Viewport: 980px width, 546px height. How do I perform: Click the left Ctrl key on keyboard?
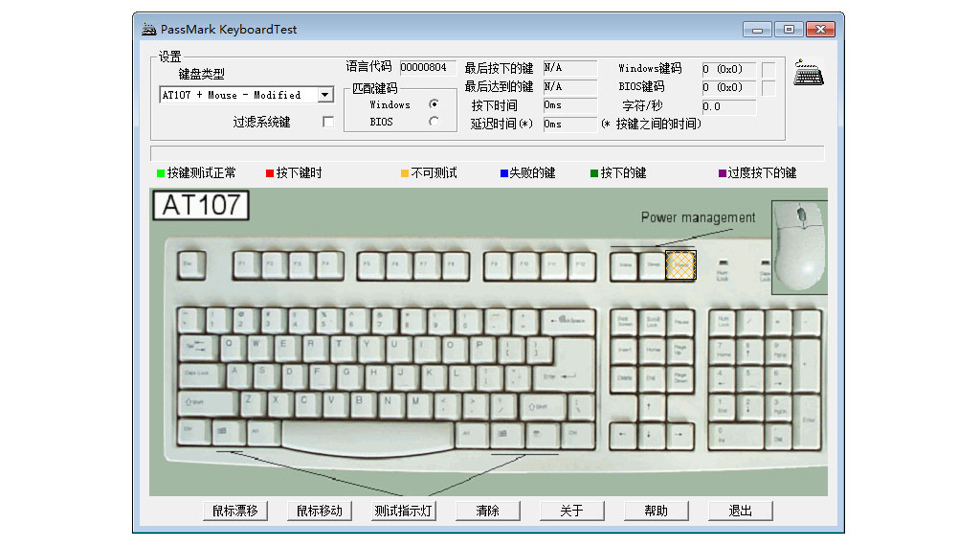click(x=193, y=432)
